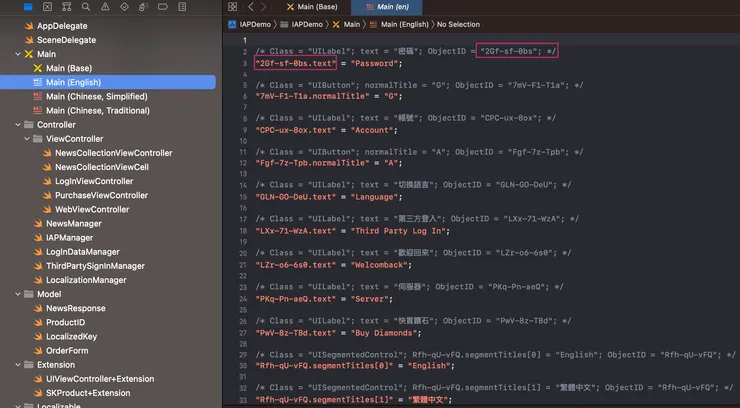Collapse the Controller folder
740x408 pixels.
[18, 125]
